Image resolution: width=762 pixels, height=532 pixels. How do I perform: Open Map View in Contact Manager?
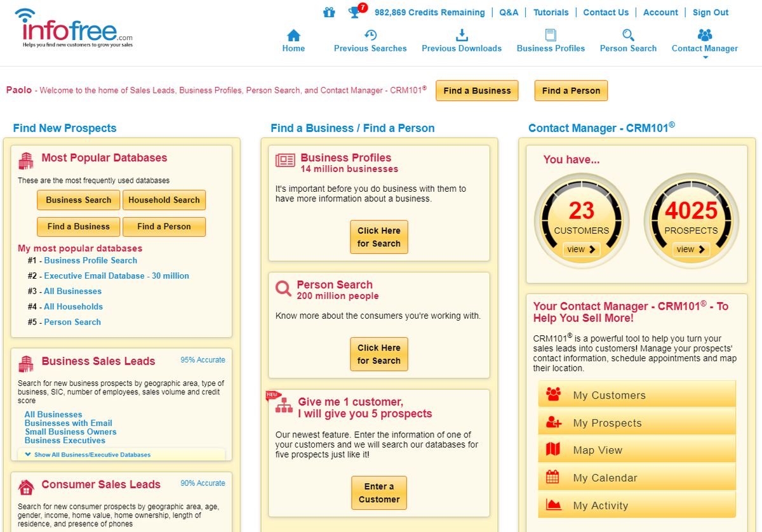click(x=637, y=449)
